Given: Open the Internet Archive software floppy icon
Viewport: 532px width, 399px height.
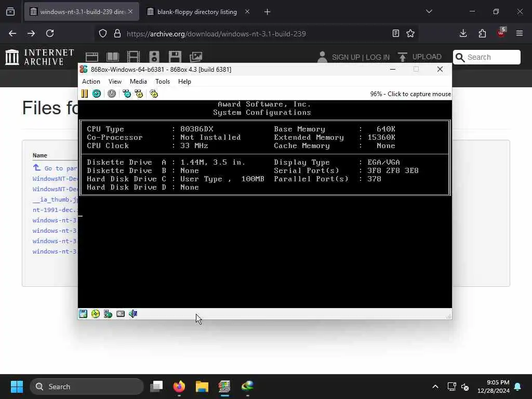Looking at the screenshot, I should pyautogui.click(x=175, y=57).
